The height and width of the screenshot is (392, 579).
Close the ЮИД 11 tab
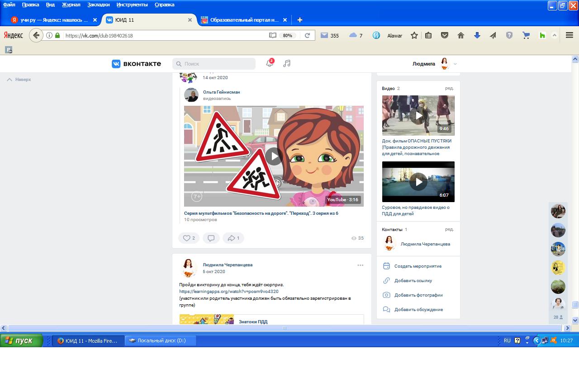click(190, 20)
